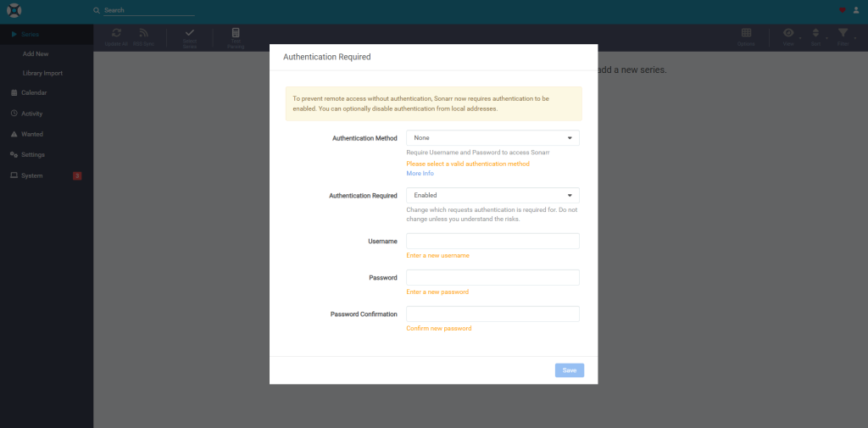Expand the Authentication Required dropdown

pos(492,195)
